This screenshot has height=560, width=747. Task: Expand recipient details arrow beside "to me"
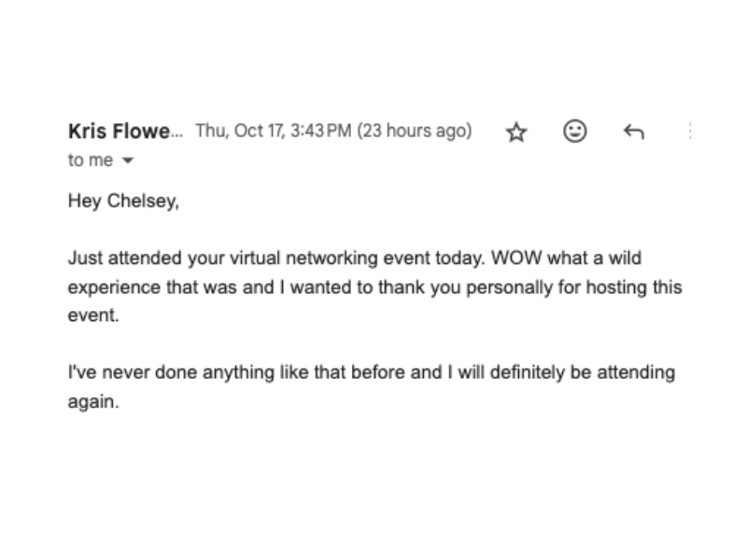pyautogui.click(x=128, y=161)
